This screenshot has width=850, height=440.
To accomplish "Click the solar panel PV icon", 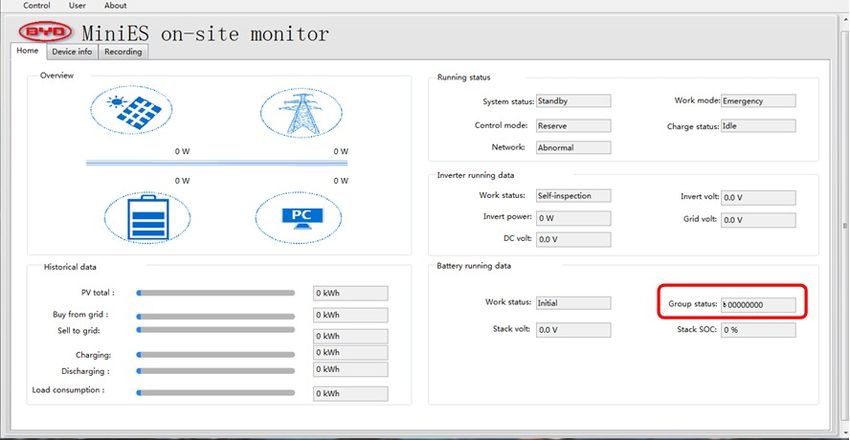I will coord(131,111).
